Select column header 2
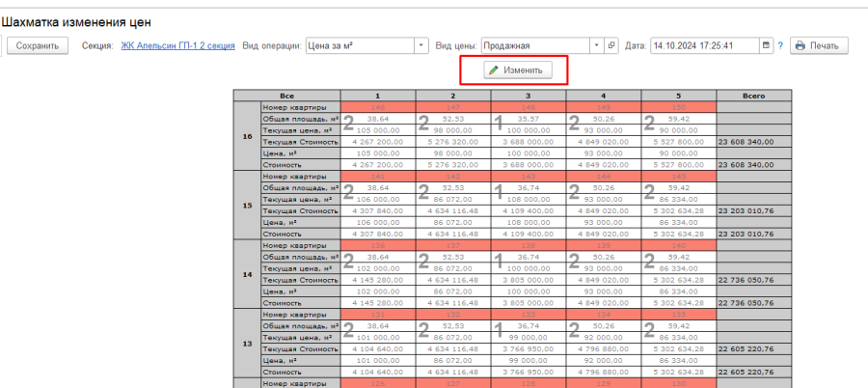Image resolution: width=868 pixels, height=388 pixels. [x=453, y=96]
